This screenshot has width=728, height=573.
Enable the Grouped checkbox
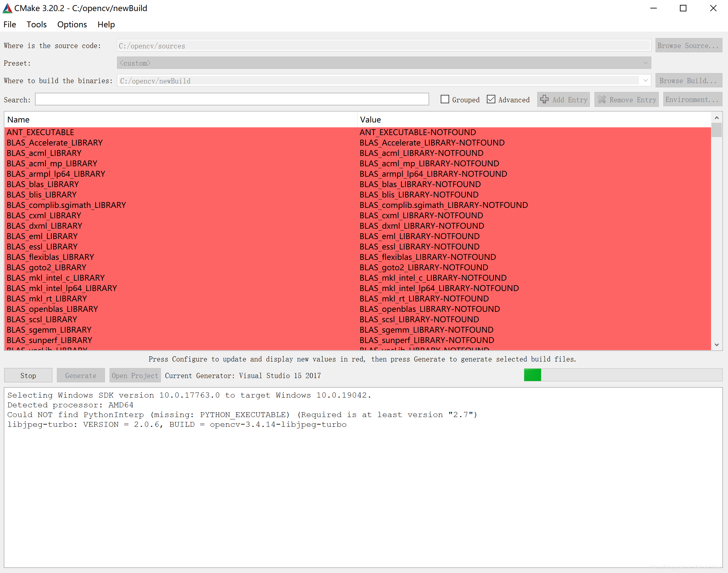[x=445, y=99]
